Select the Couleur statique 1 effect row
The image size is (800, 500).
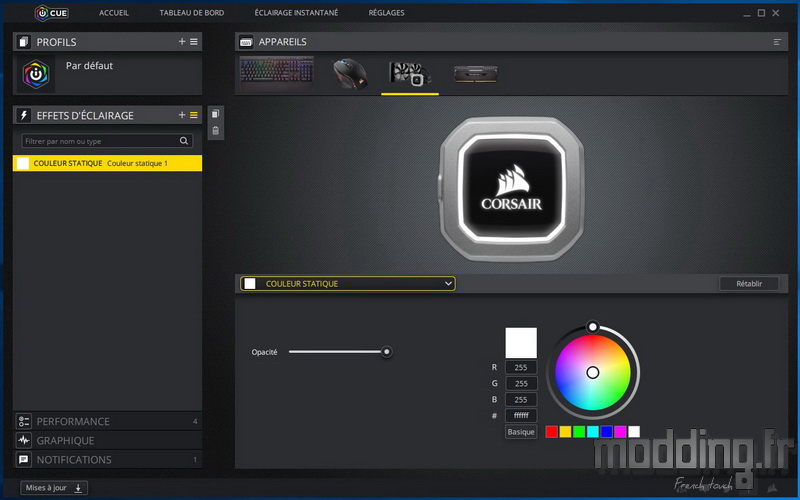point(107,163)
